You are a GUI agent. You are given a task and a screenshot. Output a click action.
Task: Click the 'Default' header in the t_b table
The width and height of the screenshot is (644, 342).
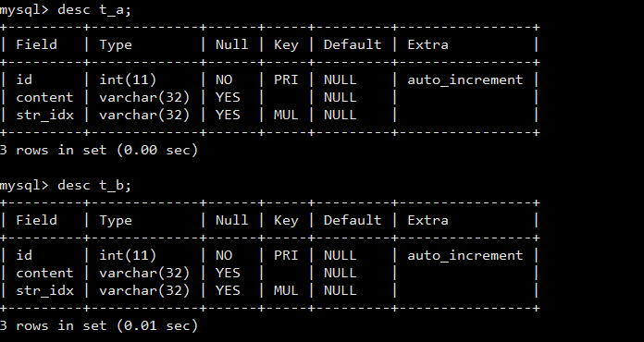tap(353, 220)
